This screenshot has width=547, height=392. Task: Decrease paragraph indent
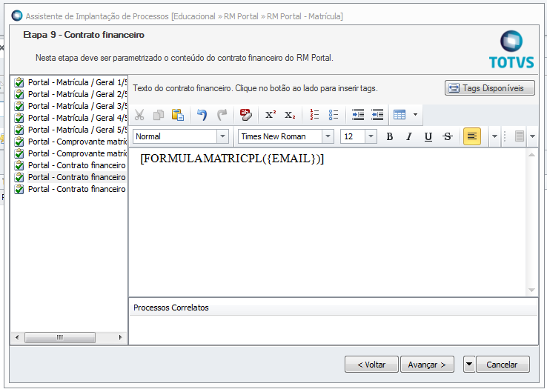click(377, 115)
